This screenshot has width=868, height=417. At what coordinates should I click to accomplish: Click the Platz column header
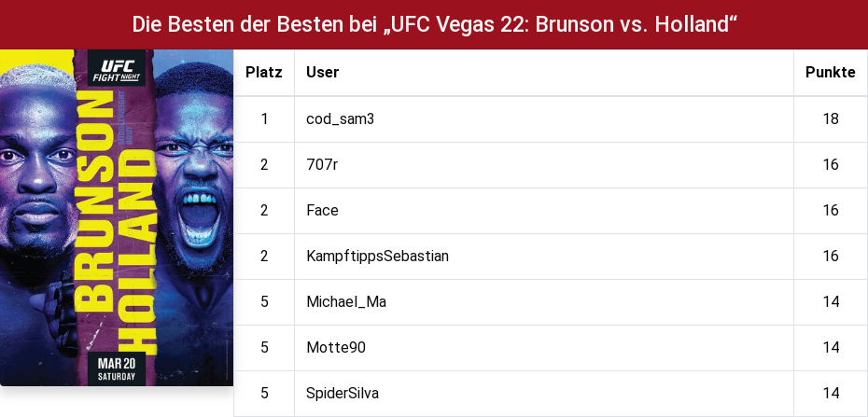click(264, 73)
